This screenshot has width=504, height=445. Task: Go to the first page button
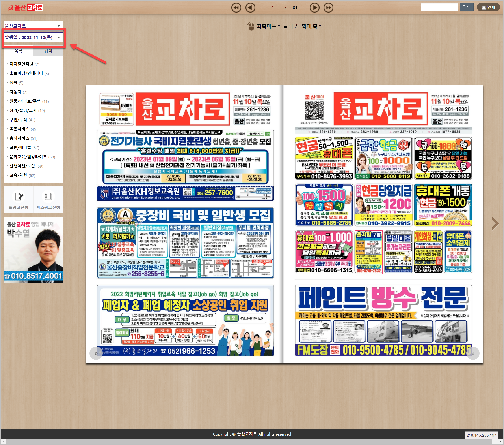(236, 8)
